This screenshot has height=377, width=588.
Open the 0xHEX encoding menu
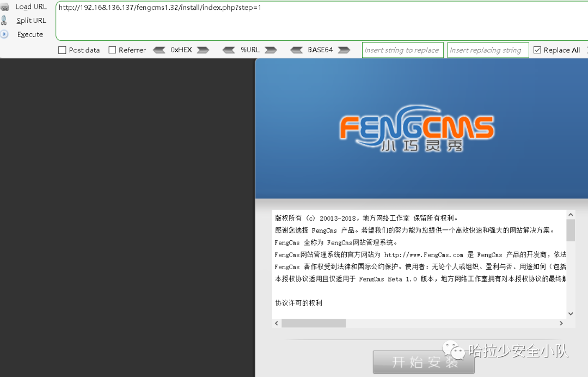pyautogui.click(x=181, y=50)
